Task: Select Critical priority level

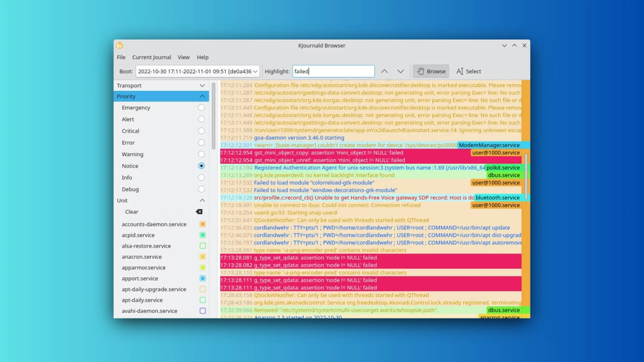Action: coord(201,131)
